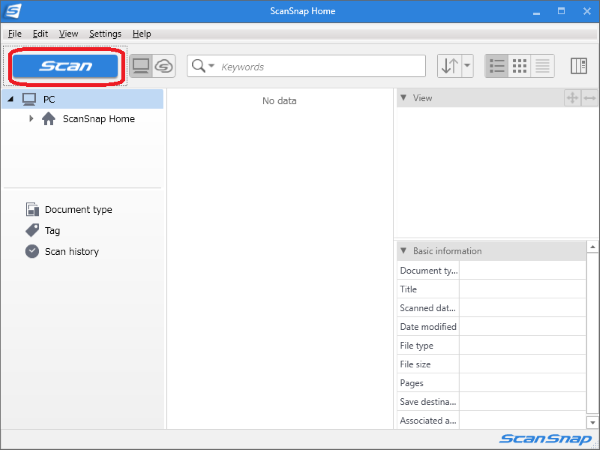
Task: Open the Help menu
Action: 142,34
